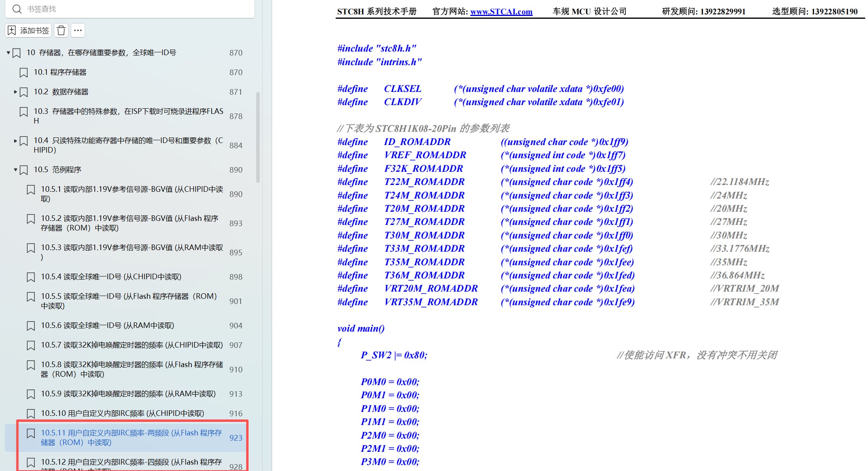
Task: Open bookmark 10.5.9 从RAM中读取 entry
Action: coord(128,394)
